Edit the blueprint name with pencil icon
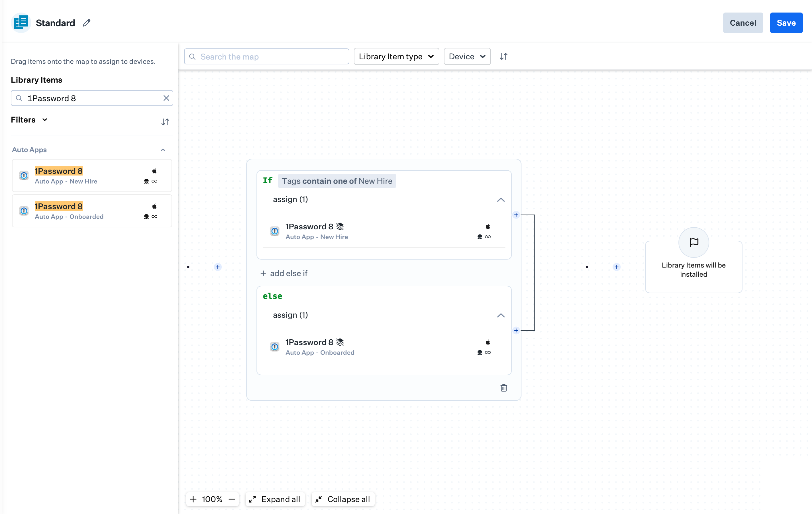This screenshot has width=812, height=514. point(87,23)
